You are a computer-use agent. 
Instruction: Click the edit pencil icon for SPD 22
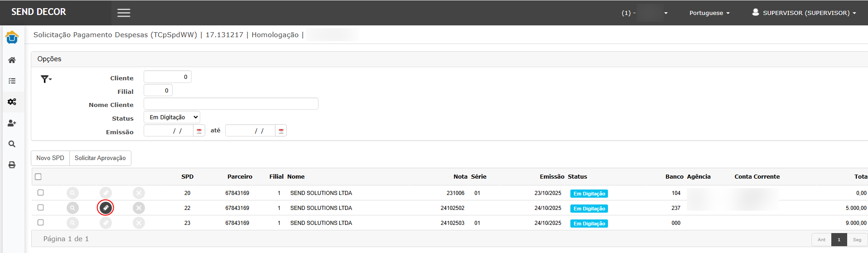(106, 208)
